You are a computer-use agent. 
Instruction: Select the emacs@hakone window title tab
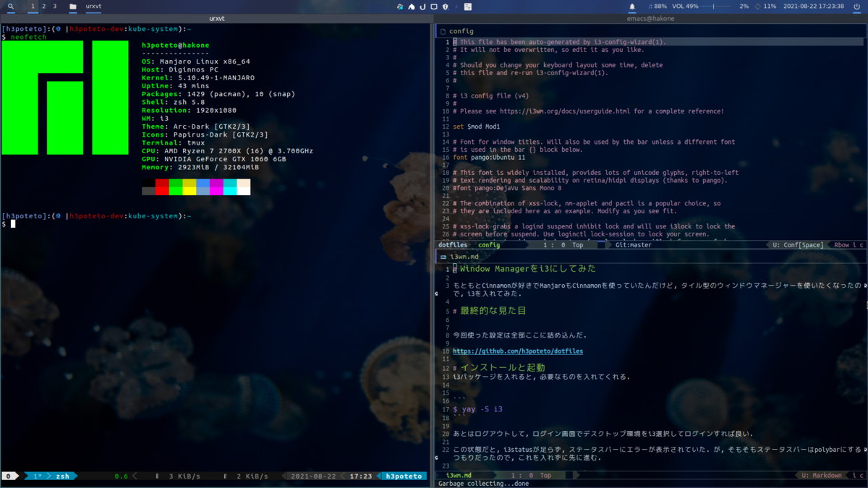coord(651,18)
